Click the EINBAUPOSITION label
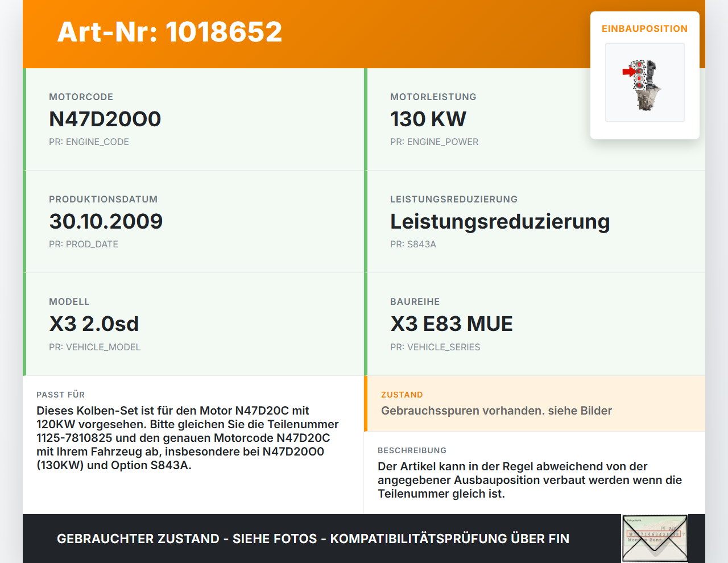 [x=645, y=28]
